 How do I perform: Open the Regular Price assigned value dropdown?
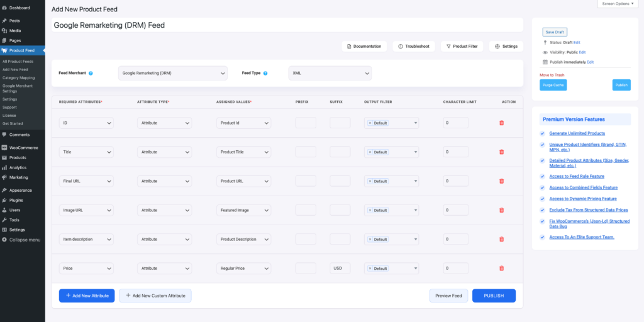point(243,268)
